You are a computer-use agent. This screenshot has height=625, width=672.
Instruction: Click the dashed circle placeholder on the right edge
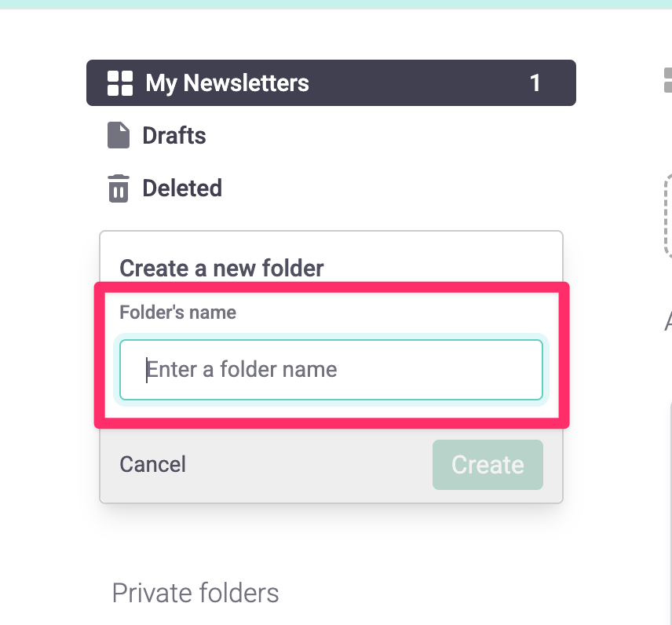point(669,212)
